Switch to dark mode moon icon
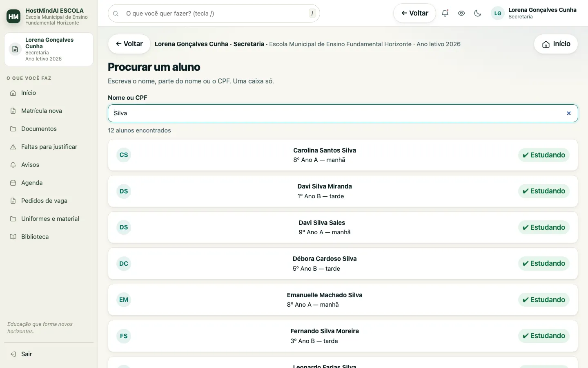This screenshot has height=368, width=588. 478,13
